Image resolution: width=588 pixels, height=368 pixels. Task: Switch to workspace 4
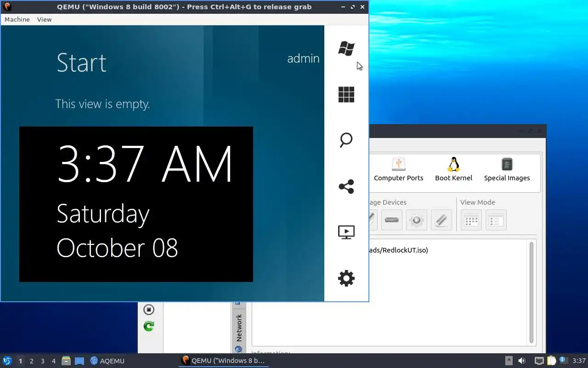[53, 361]
